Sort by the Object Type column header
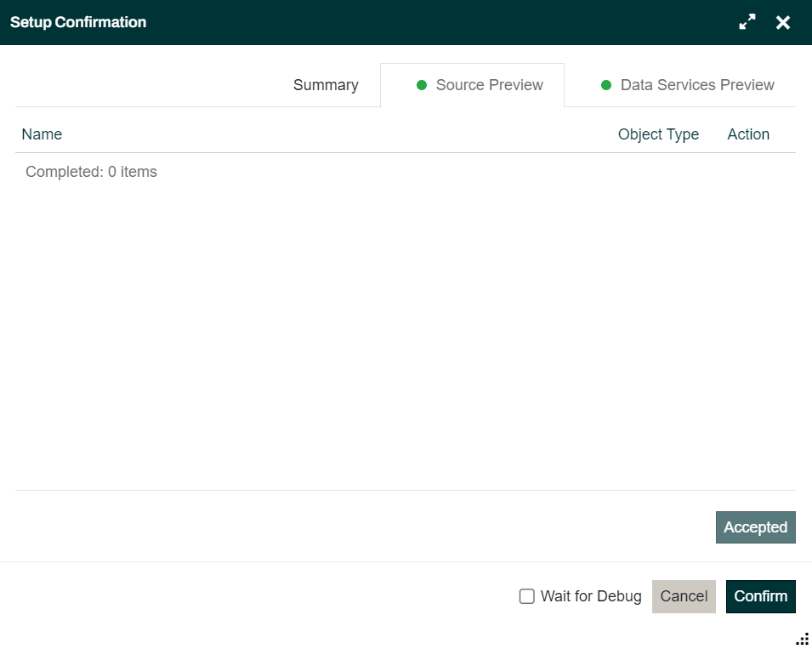 (x=658, y=134)
